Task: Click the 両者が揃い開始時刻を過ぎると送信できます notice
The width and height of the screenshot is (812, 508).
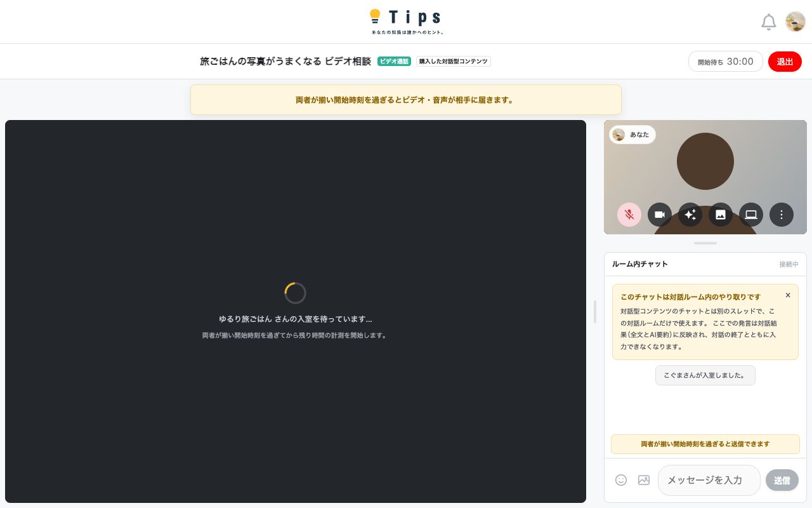Action: tap(705, 444)
